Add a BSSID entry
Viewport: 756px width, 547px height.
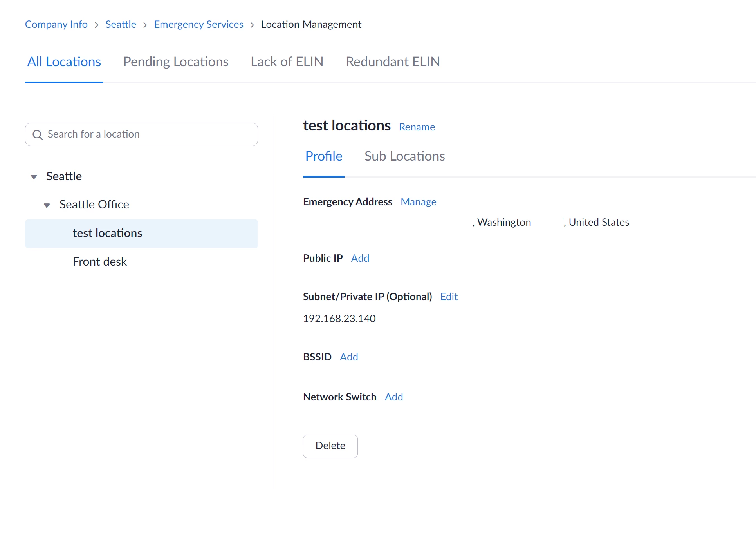349,357
